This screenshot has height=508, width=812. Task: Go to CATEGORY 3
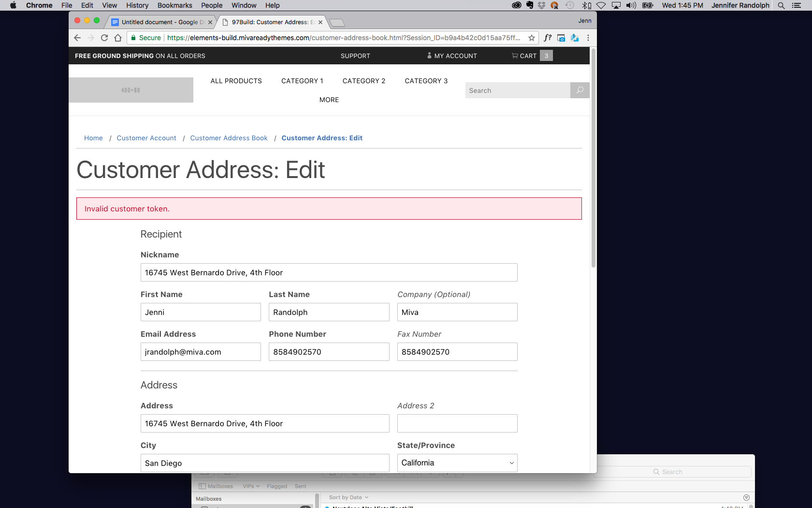click(x=426, y=81)
